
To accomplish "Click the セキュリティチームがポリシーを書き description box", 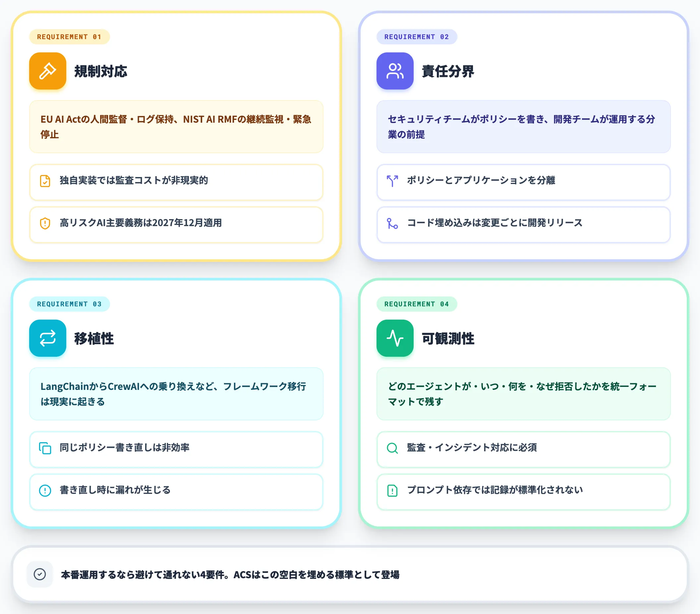I will point(524,127).
